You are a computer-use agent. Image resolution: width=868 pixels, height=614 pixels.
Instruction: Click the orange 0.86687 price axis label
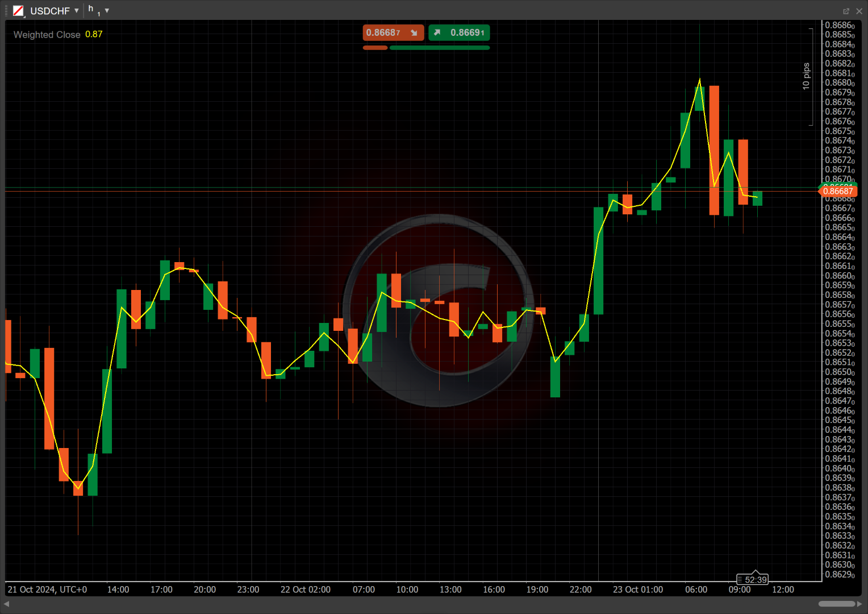pyautogui.click(x=838, y=192)
